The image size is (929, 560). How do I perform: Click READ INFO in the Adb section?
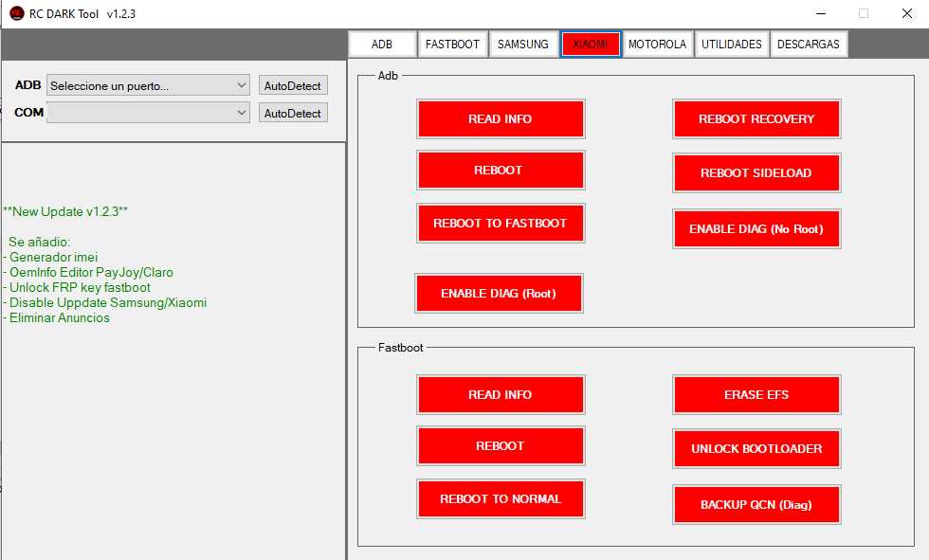tap(500, 119)
